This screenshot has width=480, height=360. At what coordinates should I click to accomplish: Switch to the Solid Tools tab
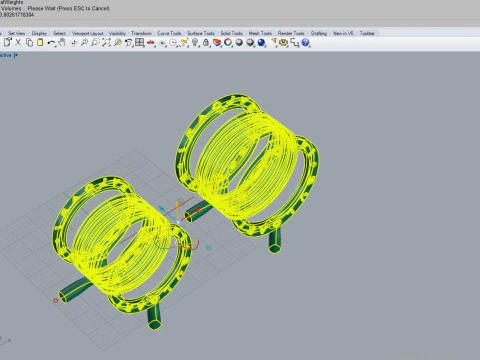232,33
